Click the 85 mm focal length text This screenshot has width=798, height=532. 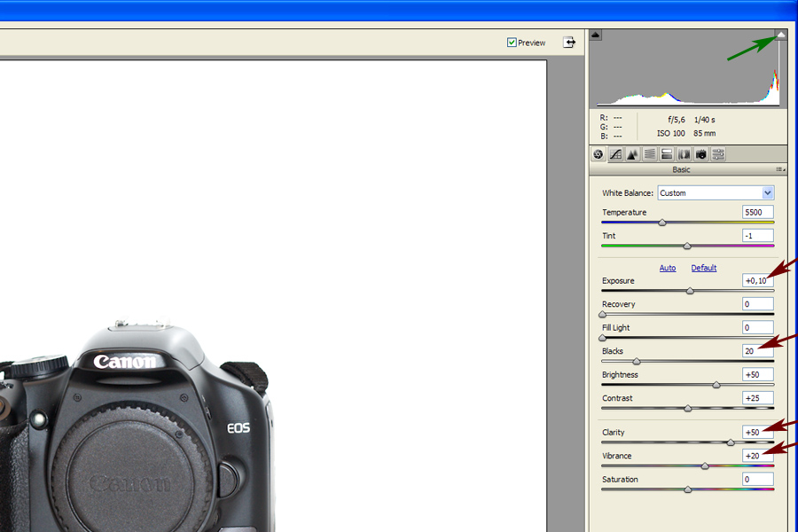[704, 133]
